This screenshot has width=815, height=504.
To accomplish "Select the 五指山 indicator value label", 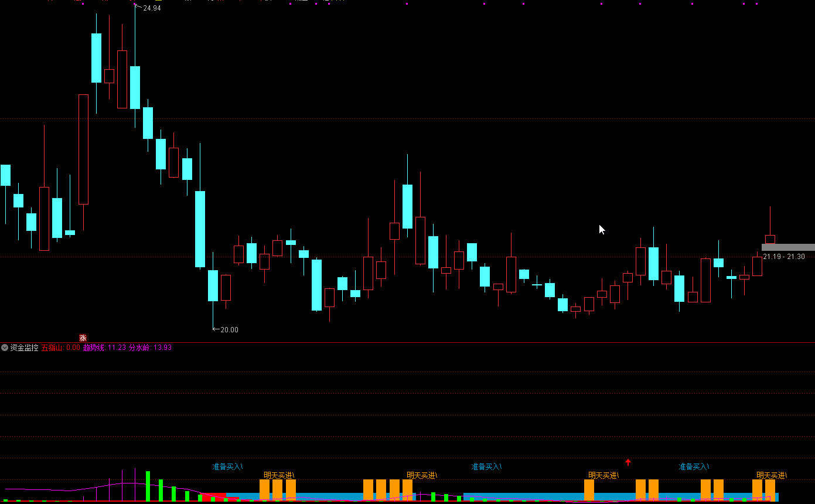I will [x=61, y=348].
